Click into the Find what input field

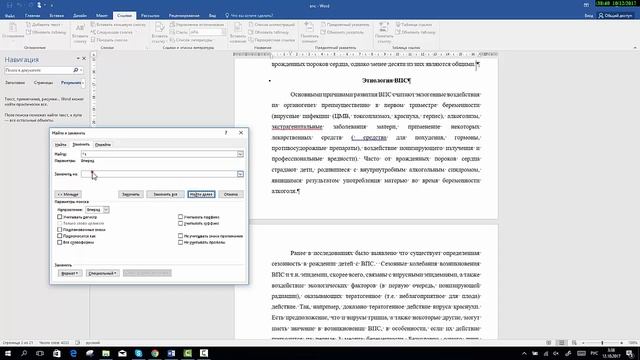click(x=159, y=154)
